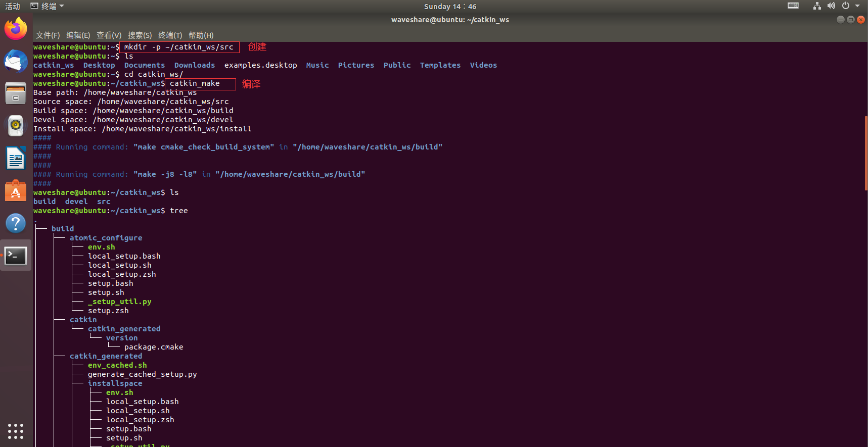Click 'Videos' in the ls output
Screen dimensions: 868x447
pyautogui.click(x=483, y=65)
